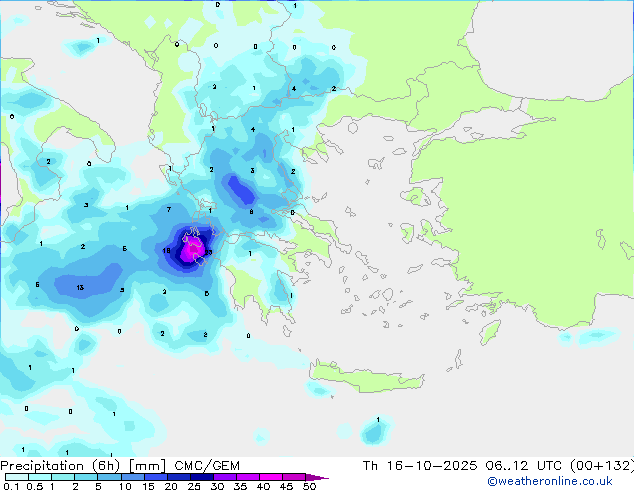
Task: Click the legend label '25'
Action: point(194,486)
